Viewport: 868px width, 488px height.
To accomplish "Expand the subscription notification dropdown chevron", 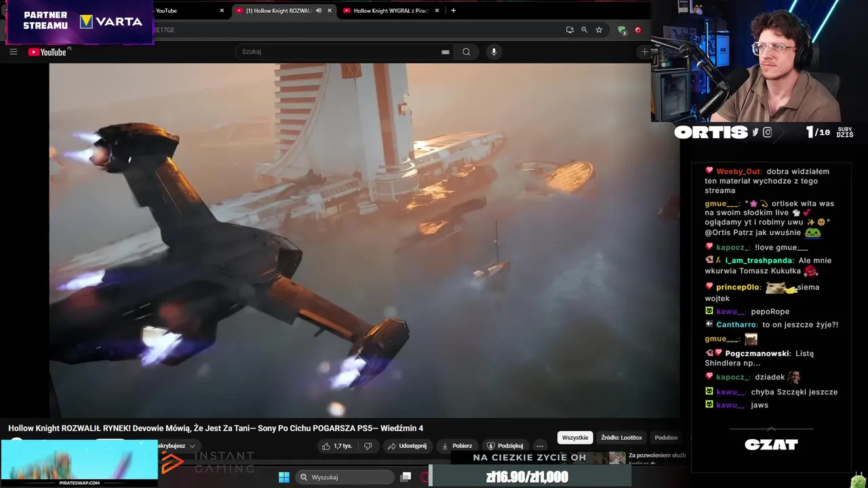I will pos(193,446).
